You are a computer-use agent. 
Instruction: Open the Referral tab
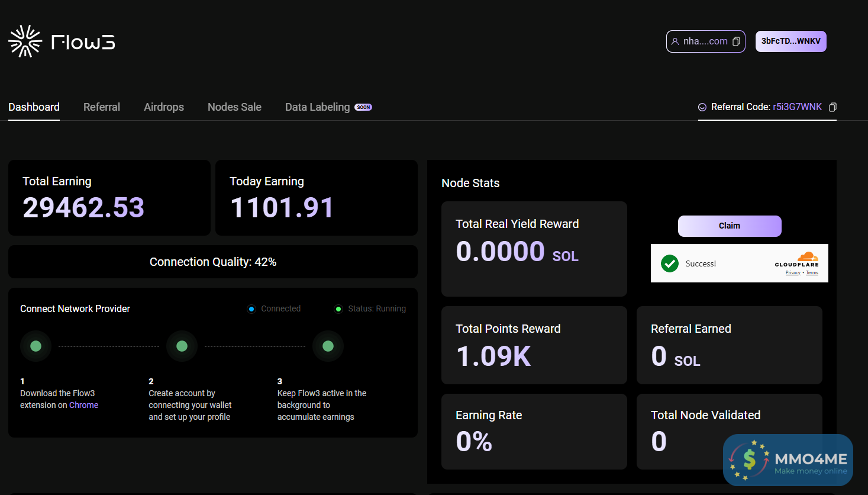tap(102, 107)
